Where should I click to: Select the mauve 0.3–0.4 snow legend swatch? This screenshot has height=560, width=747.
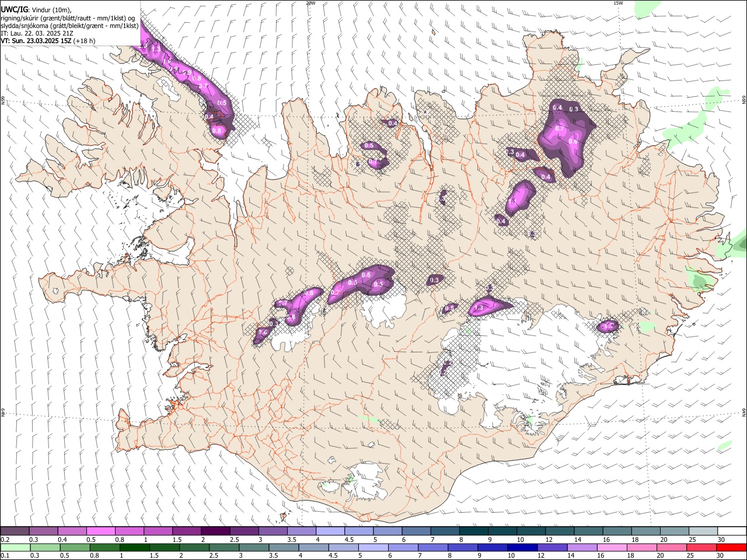44,531
